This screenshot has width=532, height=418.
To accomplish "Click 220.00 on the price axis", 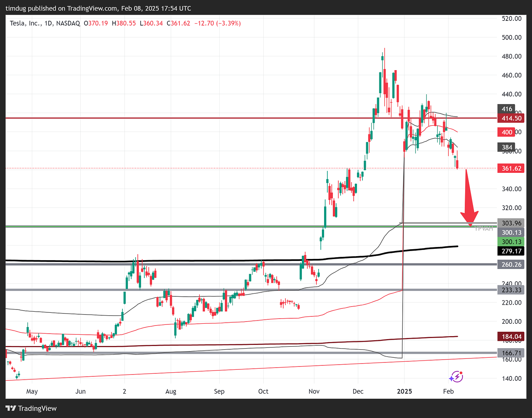I will coord(512,303).
